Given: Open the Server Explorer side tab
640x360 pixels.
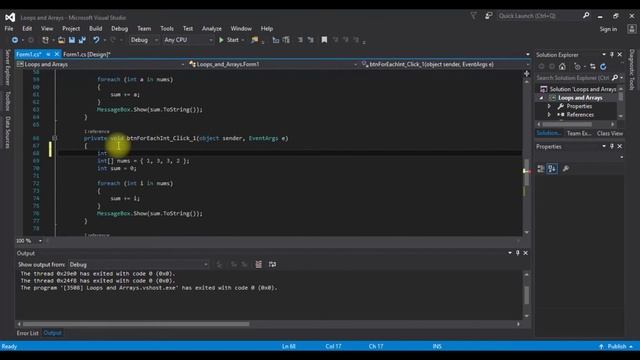Looking at the screenshot, I should (7, 67).
